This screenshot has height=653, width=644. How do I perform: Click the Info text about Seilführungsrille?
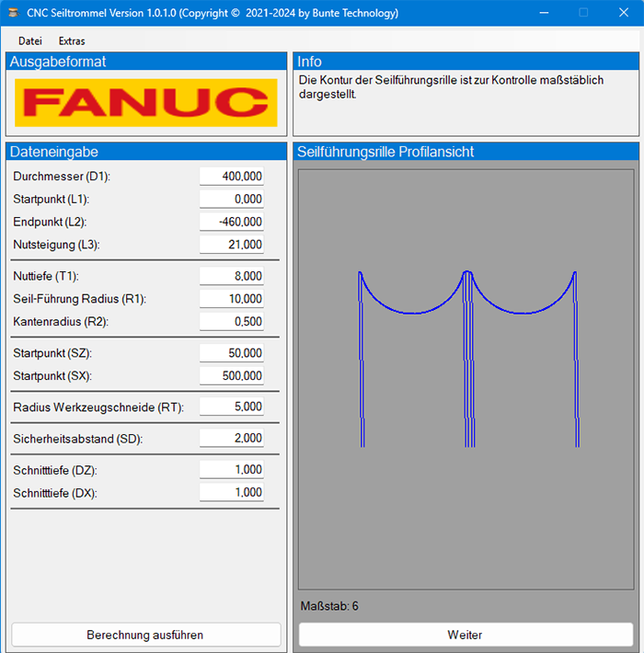(451, 87)
